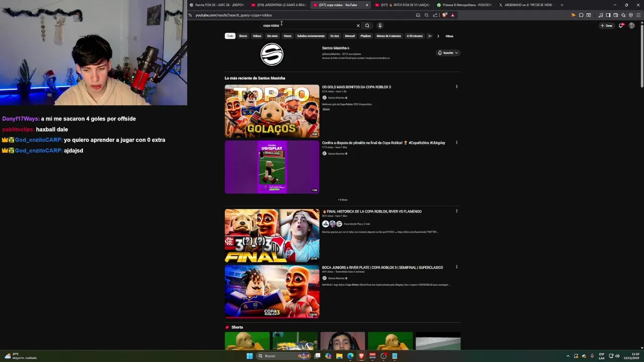Open YouTube notifications bell
This screenshot has width=644, height=362.
click(x=621, y=26)
